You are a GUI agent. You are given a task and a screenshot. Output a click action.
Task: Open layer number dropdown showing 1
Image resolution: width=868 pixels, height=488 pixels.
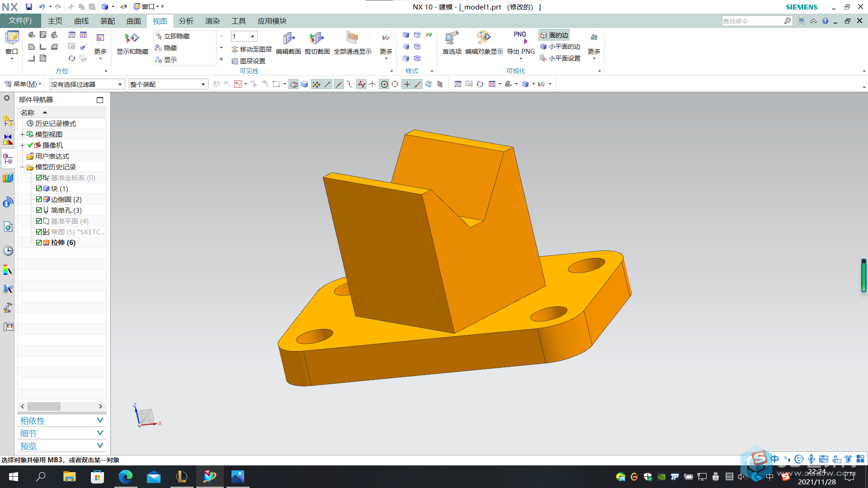[x=244, y=36]
